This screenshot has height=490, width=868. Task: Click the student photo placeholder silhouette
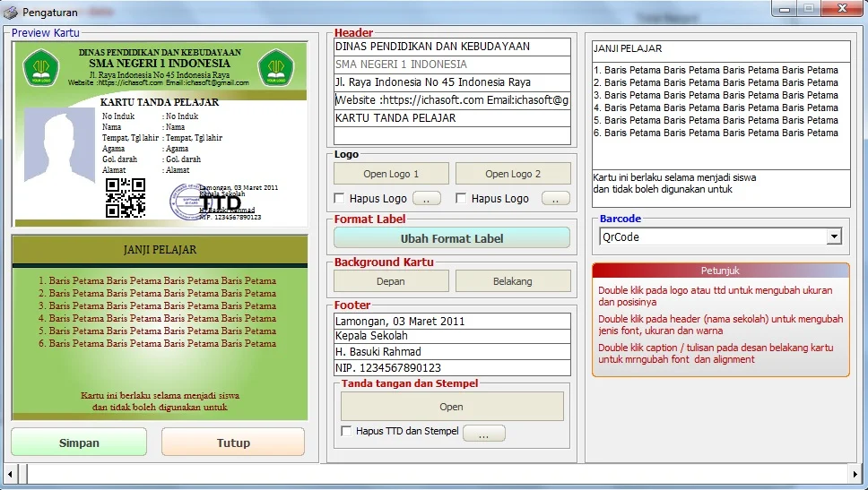60,145
